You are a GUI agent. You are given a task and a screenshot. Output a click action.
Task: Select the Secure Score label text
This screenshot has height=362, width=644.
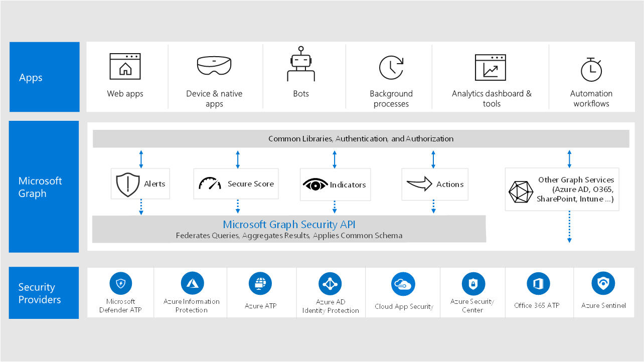click(251, 184)
